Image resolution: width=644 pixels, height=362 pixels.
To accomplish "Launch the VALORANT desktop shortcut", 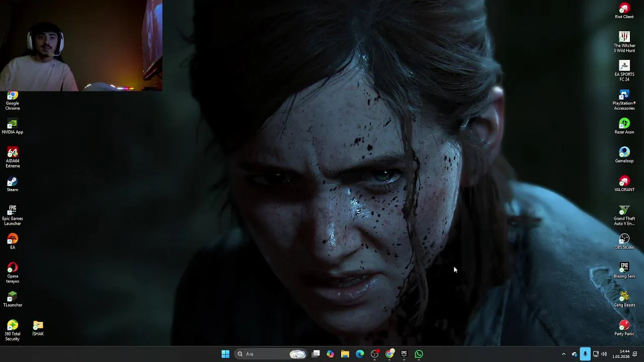I will click(624, 184).
